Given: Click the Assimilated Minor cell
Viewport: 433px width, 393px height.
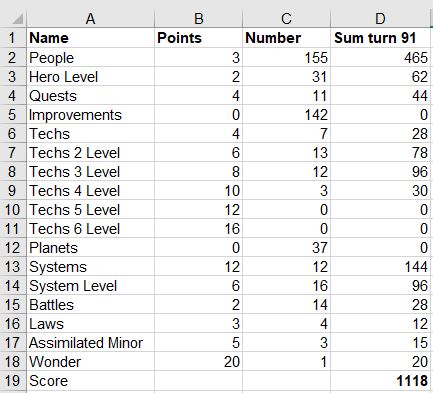Looking at the screenshot, I should click(x=90, y=343).
